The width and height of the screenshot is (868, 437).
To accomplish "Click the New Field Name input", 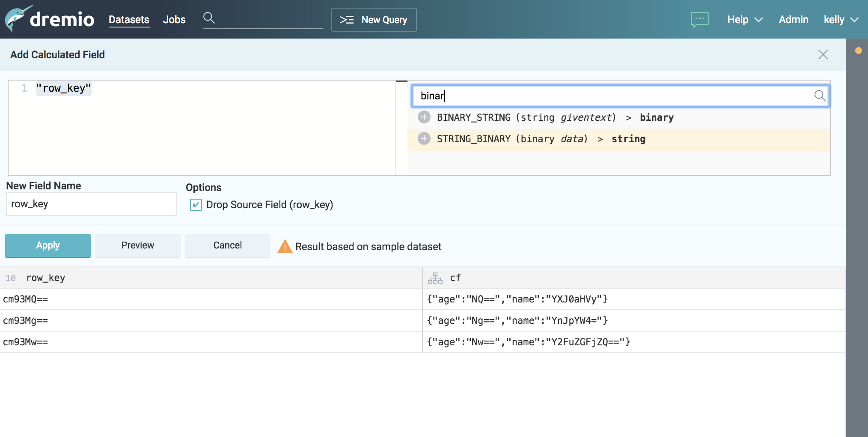I will (91, 204).
